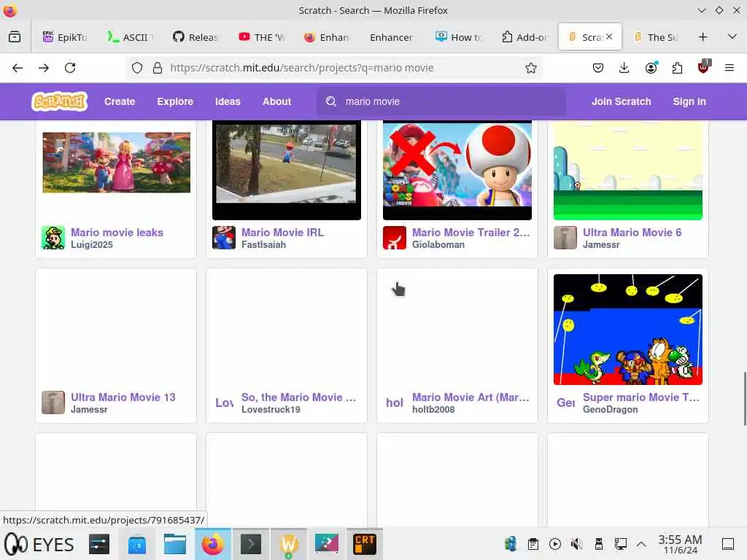The height and width of the screenshot is (560, 747).
Task: Switch to the Add-ons tab
Action: 525,37
